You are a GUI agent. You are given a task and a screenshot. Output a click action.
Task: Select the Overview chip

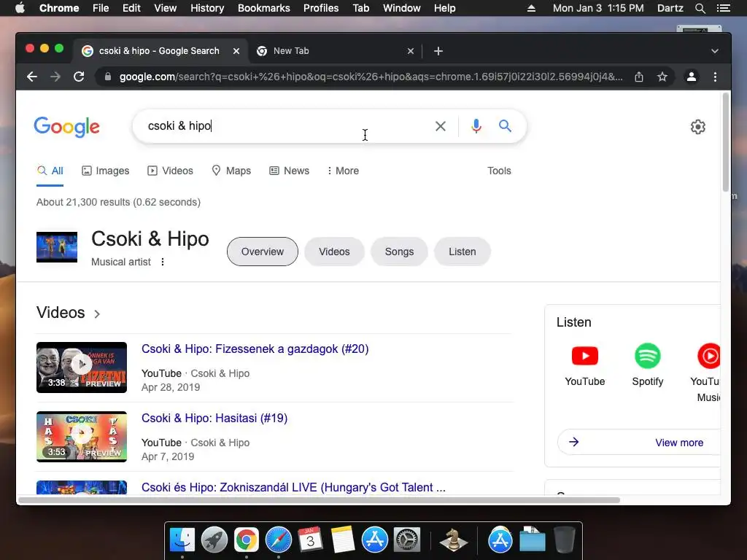[263, 252]
